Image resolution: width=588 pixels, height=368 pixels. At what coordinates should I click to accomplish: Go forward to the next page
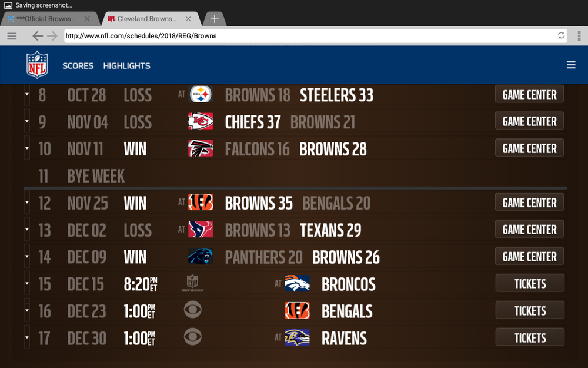click(x=52, y=36)
